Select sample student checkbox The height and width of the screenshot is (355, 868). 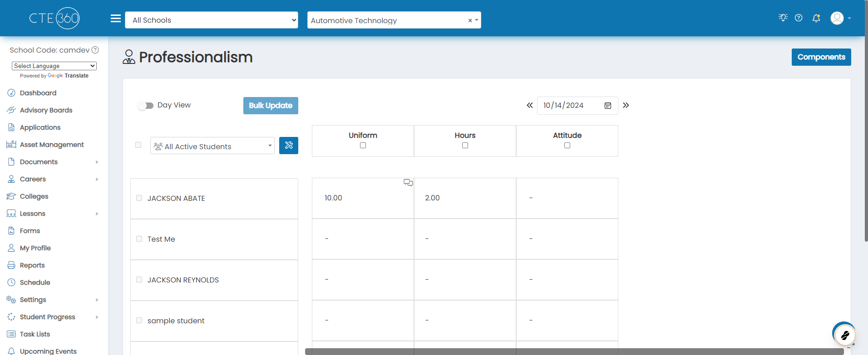click(139, 321)
